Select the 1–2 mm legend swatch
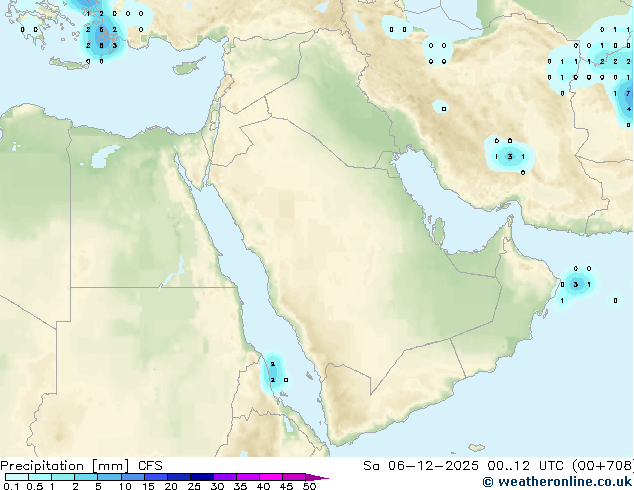Viewport: 634px width, 490px height. (x=63, y=477)
